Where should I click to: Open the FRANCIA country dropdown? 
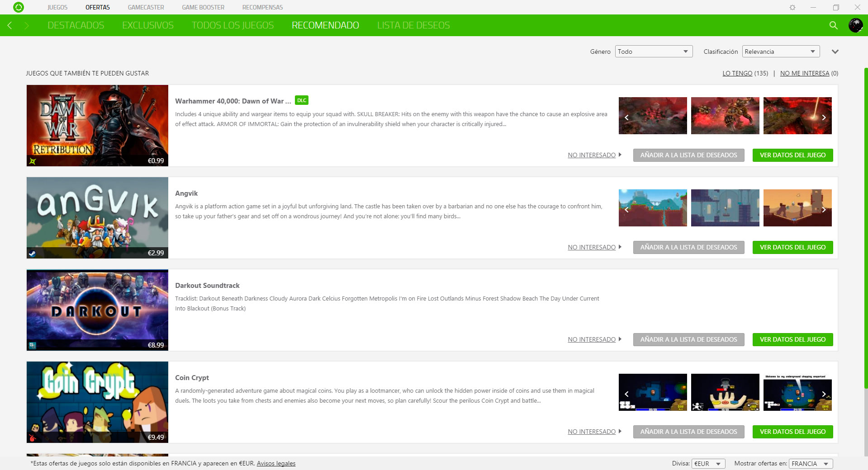[x=811, y=464]
